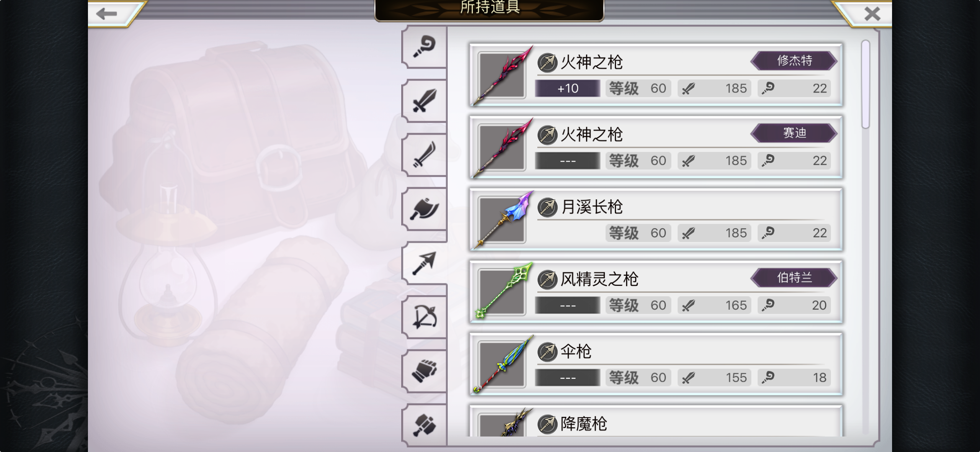Screen dimensions: 980x452
Task: Click the item list scrollbar handle
Action: (x=866, y=84)
